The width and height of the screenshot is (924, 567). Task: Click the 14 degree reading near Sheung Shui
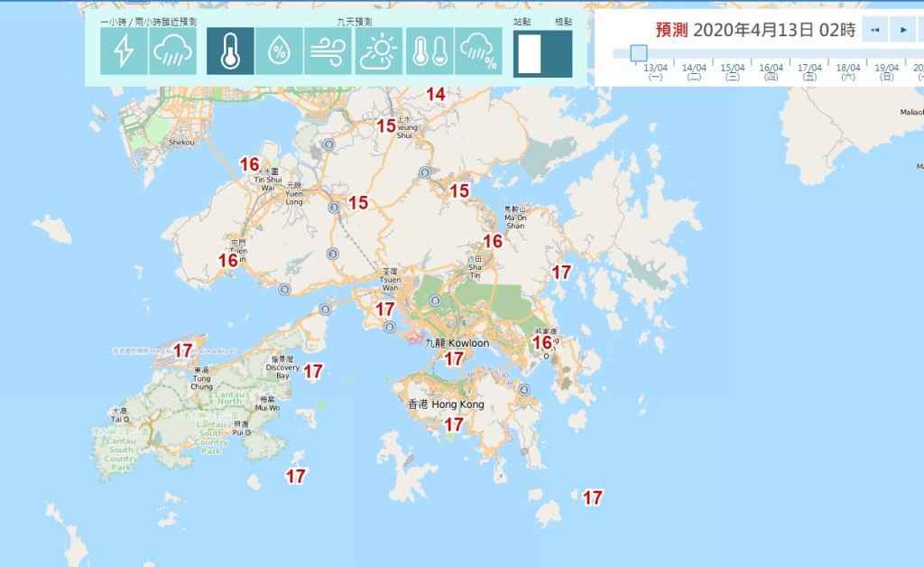point(436,94)
